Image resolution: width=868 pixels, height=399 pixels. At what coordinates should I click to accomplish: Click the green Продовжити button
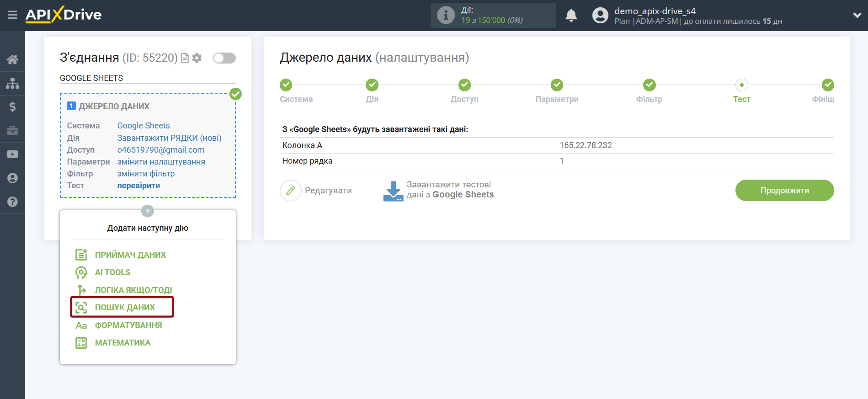tap(784, 191)
